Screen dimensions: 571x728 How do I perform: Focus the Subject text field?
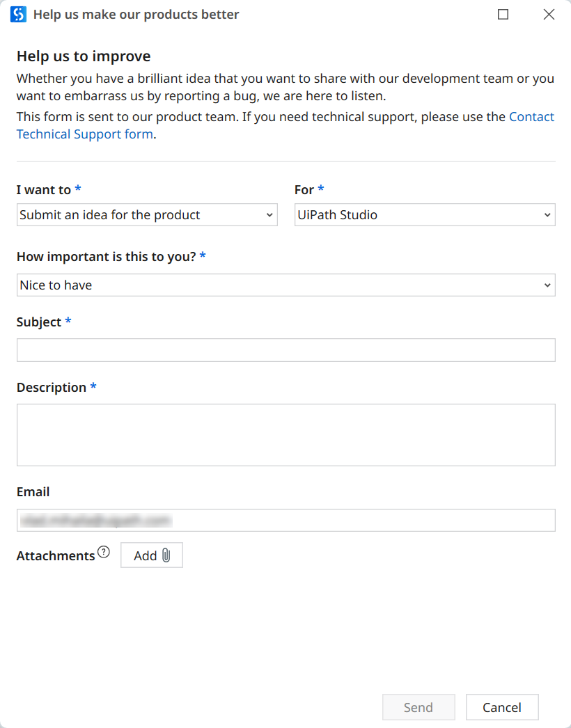[x=285, y=350]
